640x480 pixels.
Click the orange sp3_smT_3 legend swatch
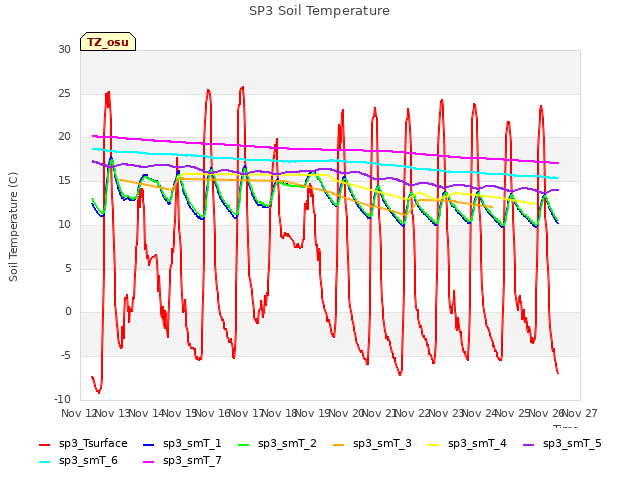339,444
